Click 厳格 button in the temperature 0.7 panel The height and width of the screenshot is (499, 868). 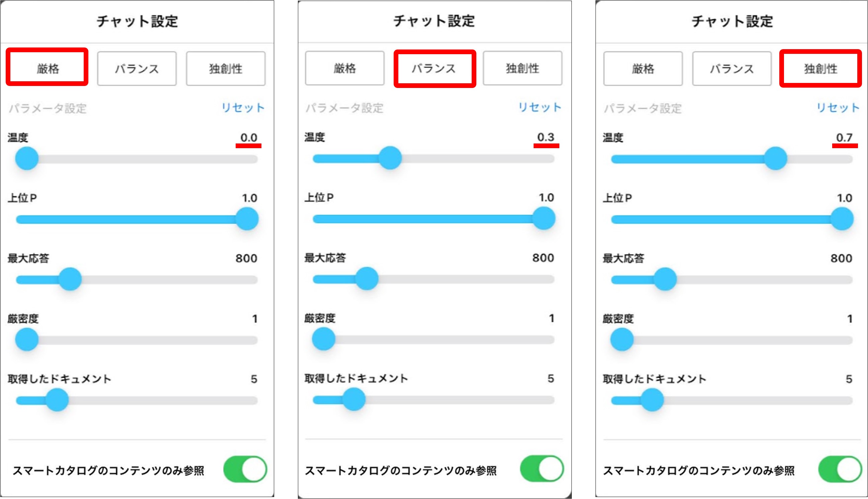[643, 68]
